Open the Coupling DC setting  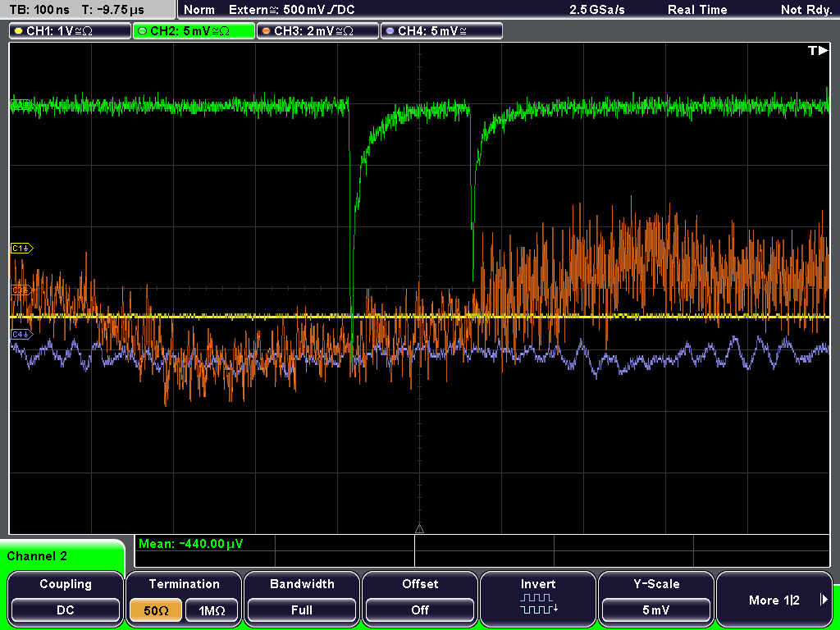click(66, 598)
